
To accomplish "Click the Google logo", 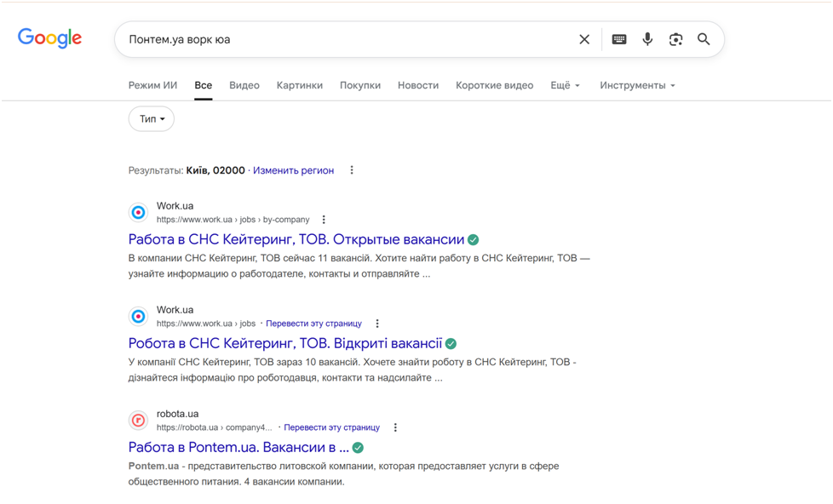I will (x=49, y=37).
